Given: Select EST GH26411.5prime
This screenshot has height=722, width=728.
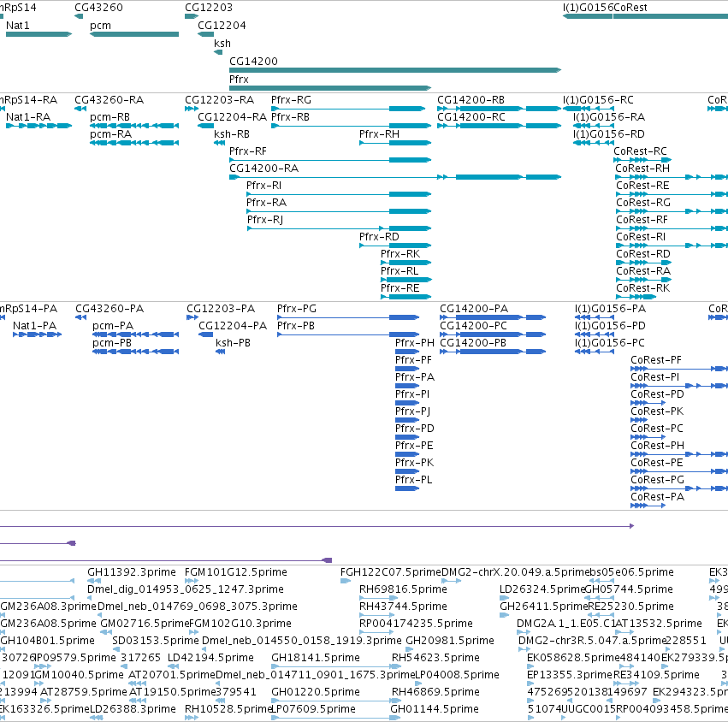Looking at the screenshot, I should point(504,615).
